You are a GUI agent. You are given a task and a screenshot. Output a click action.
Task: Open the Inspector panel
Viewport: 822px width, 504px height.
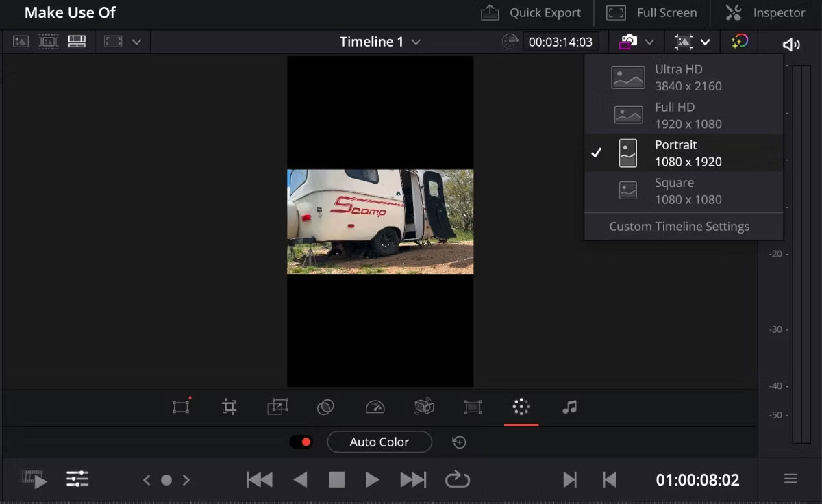tap(765, 12)
